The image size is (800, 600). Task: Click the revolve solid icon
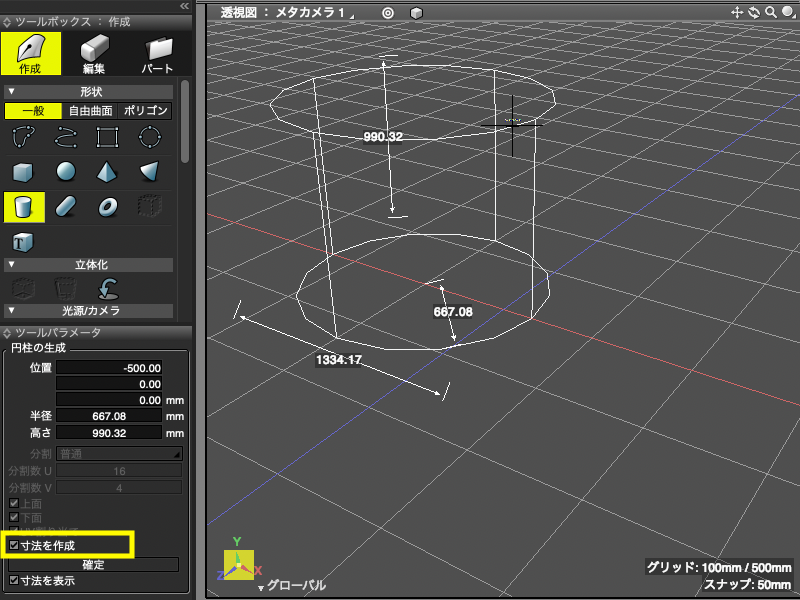click(x=108, y=288)
